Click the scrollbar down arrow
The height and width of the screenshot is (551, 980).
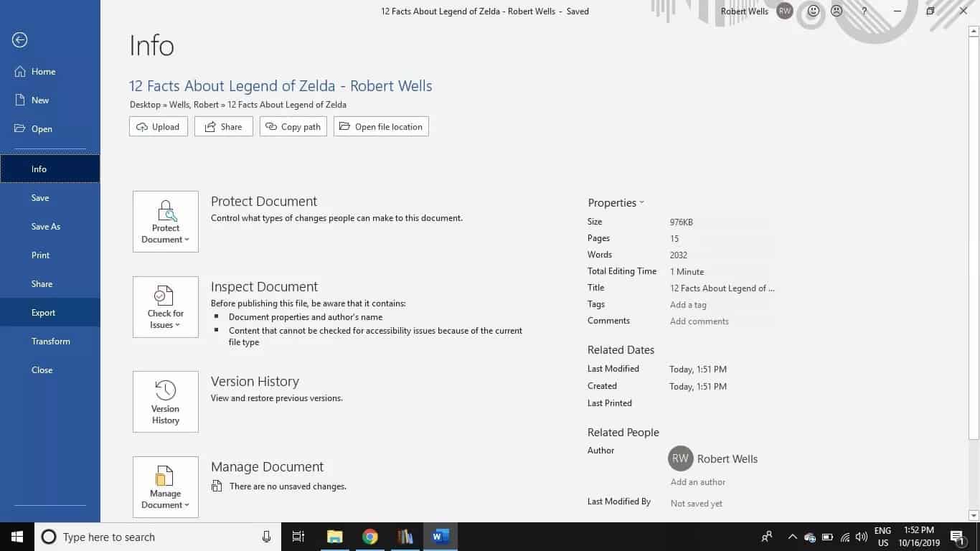(x=974, y=515)
